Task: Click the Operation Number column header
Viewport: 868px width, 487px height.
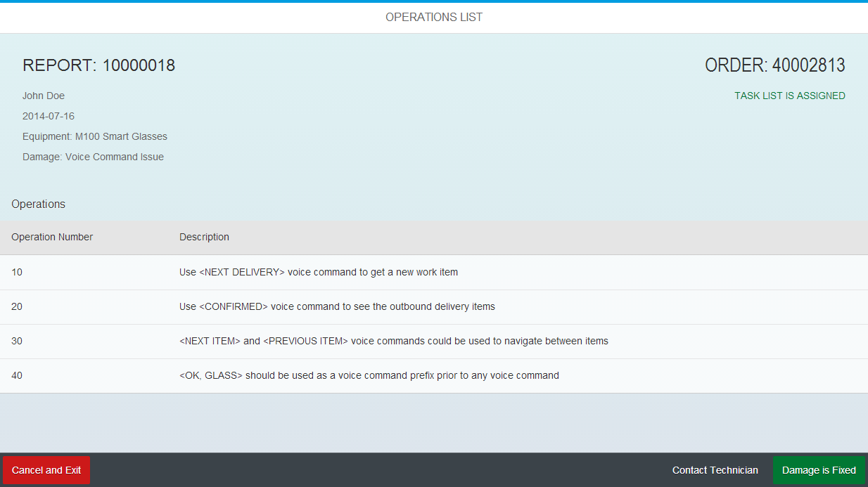Action: pos(52,237)
